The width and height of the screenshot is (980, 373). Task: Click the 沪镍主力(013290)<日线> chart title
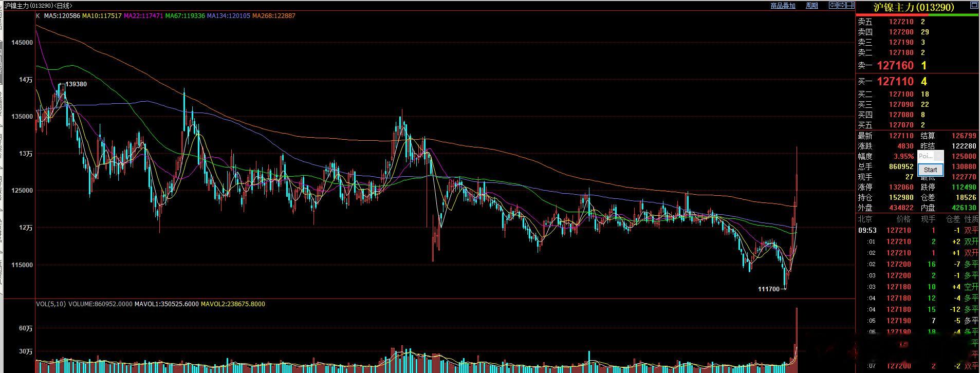click(38, 6)
